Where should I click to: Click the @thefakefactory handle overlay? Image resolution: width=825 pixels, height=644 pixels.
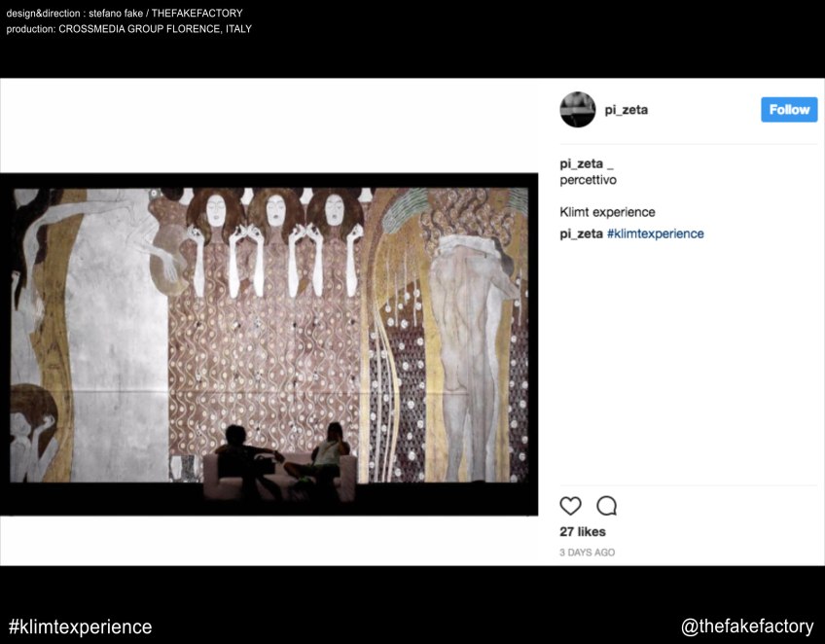[x=747, y=626]
